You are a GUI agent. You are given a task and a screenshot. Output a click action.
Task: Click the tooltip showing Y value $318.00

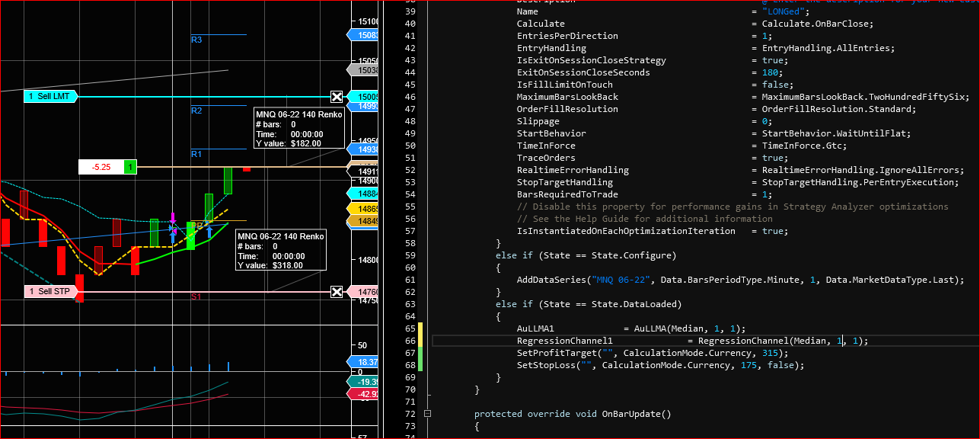(x=280, y=250)
